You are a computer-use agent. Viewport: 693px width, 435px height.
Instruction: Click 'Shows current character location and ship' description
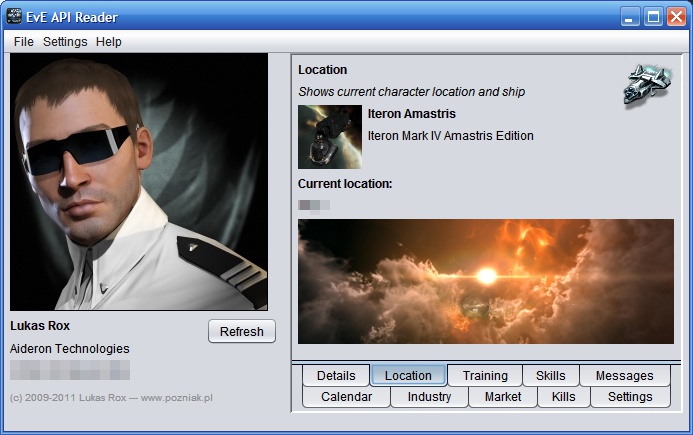click(411, 92)
